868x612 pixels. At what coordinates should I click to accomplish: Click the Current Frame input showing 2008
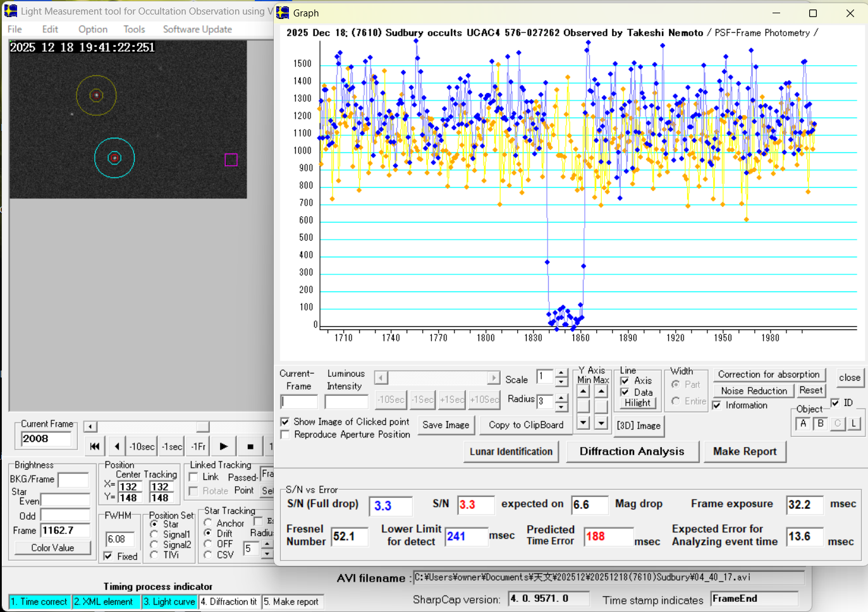tap(47, 439)
